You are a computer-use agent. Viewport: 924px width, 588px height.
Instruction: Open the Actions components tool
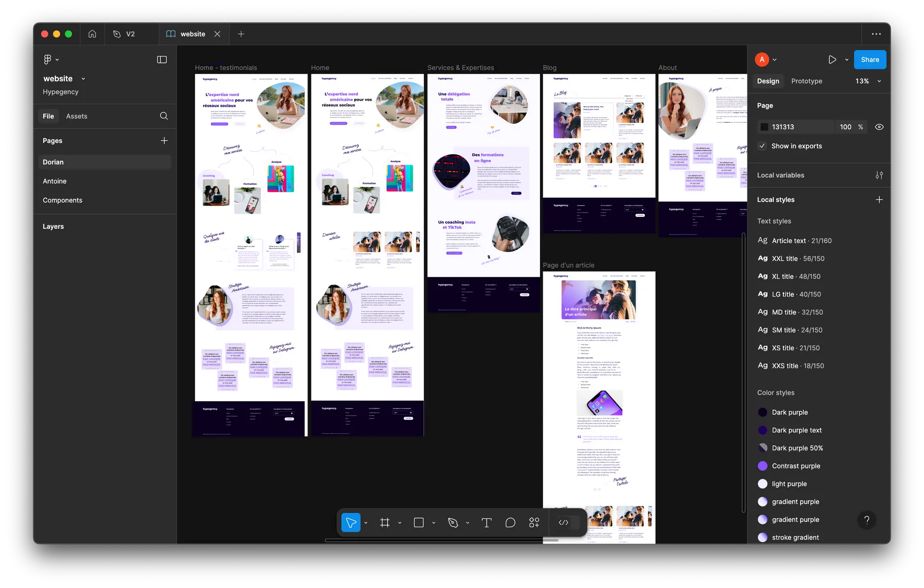534,523
